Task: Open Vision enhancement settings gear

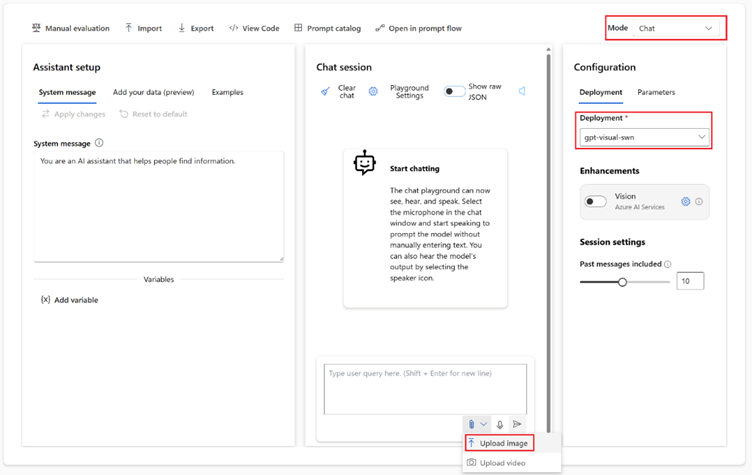Action: 685,202
